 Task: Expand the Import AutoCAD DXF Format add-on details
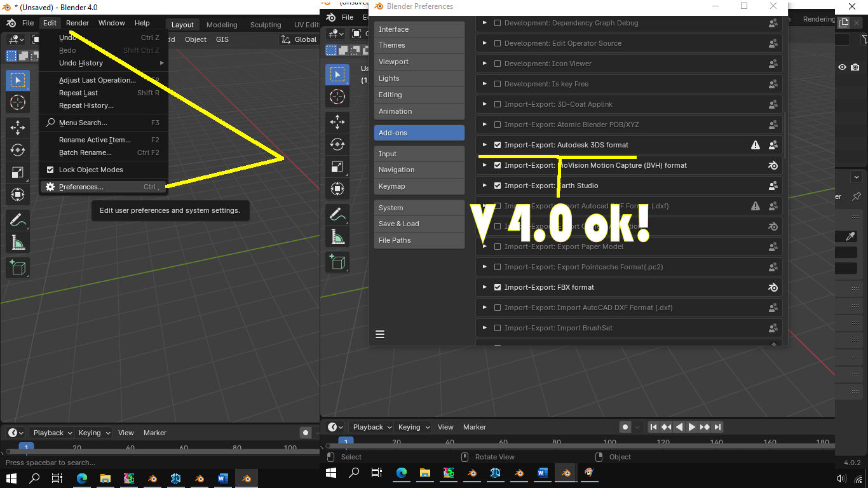pos(484,308)
